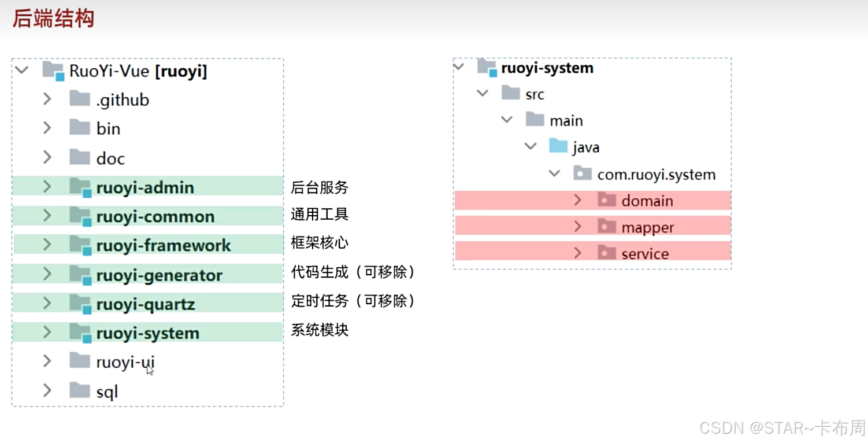Click the 'ruoyi-generator' module name
The height and width of the screenshot is (443, 868).
(x=159, y=275)
